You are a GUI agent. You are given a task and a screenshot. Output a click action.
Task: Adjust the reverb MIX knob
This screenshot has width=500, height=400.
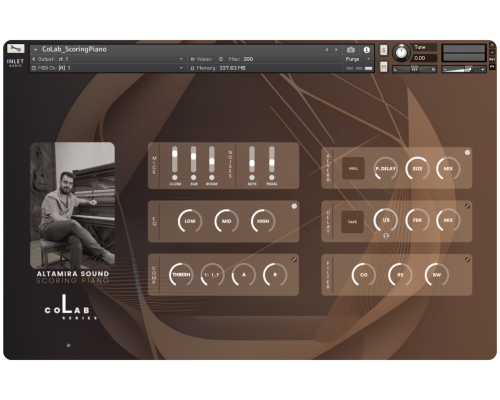(448, 168)
